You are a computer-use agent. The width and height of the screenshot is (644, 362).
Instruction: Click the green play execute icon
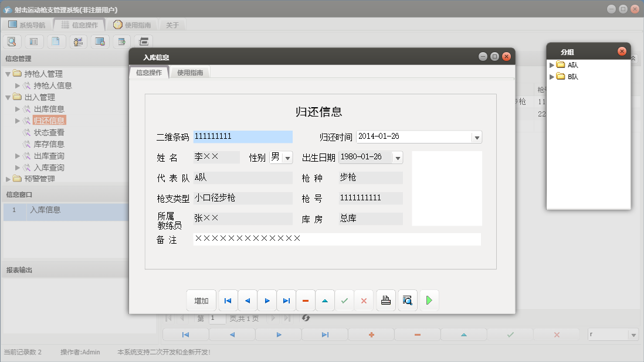[429, 300]
